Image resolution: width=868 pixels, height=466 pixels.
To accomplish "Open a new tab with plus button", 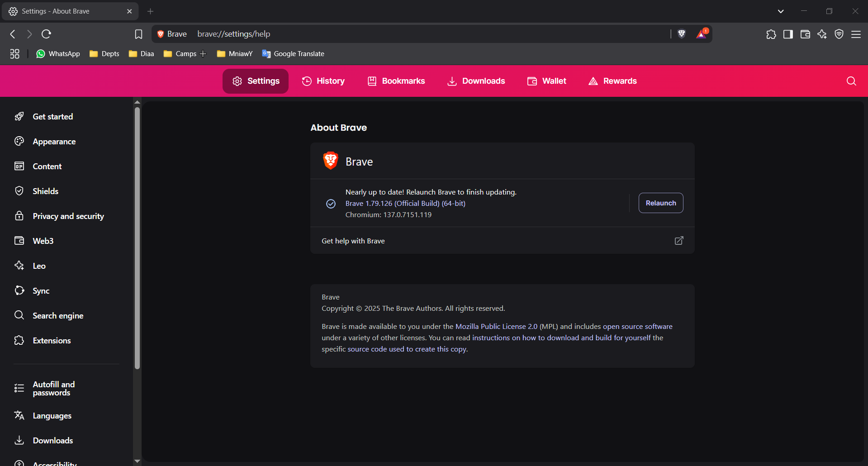I will point(151,11).
